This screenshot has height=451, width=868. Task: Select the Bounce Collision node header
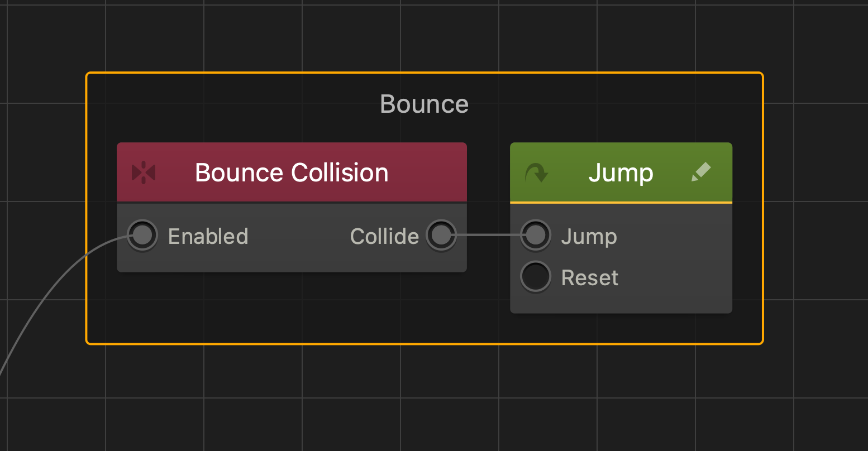[x=292, y=172]
